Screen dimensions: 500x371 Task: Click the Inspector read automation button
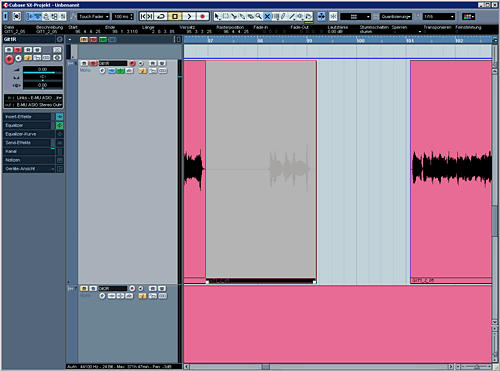[x=28, y=50]
